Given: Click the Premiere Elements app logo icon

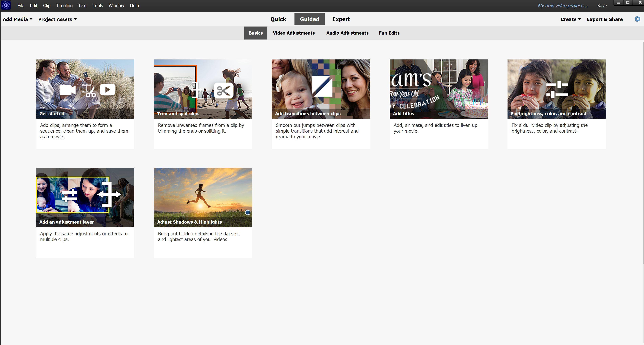Looking at the screenshot, I should 6,5.
